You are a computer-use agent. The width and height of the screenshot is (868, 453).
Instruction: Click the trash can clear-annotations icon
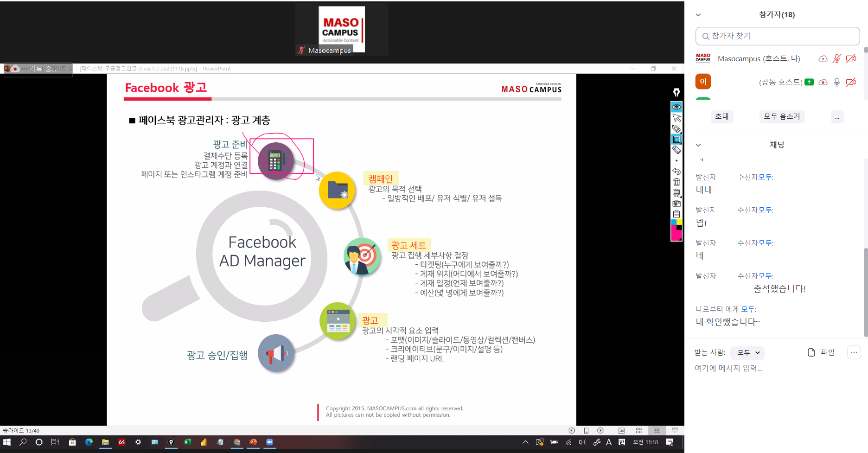pyautogui.click(x=677, y=182)
